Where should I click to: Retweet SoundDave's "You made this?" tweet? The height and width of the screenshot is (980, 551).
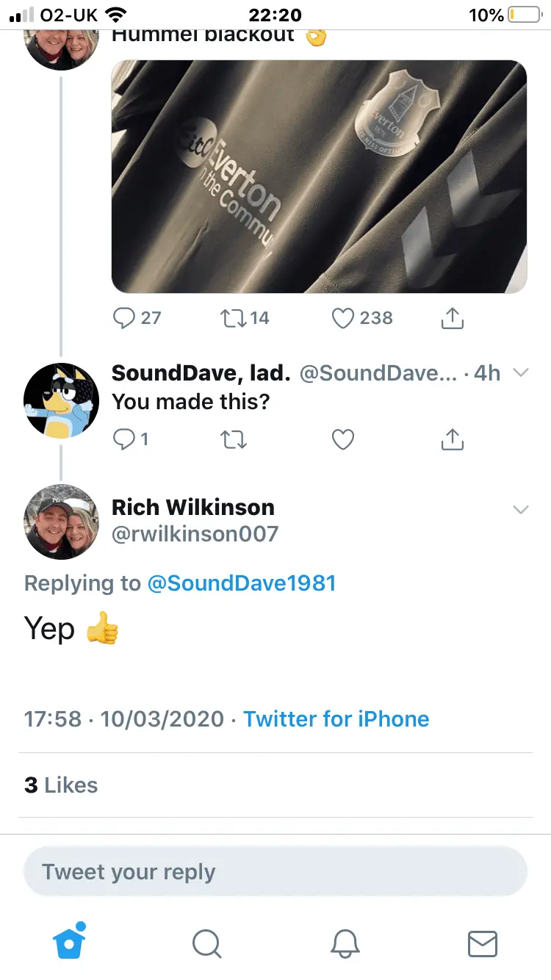233,439
